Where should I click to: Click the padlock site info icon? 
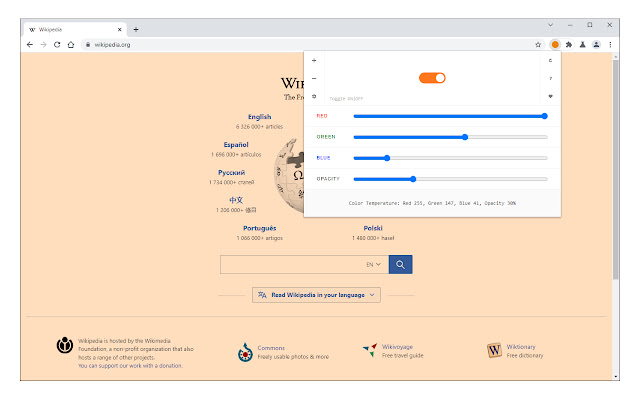pos(88,44)
